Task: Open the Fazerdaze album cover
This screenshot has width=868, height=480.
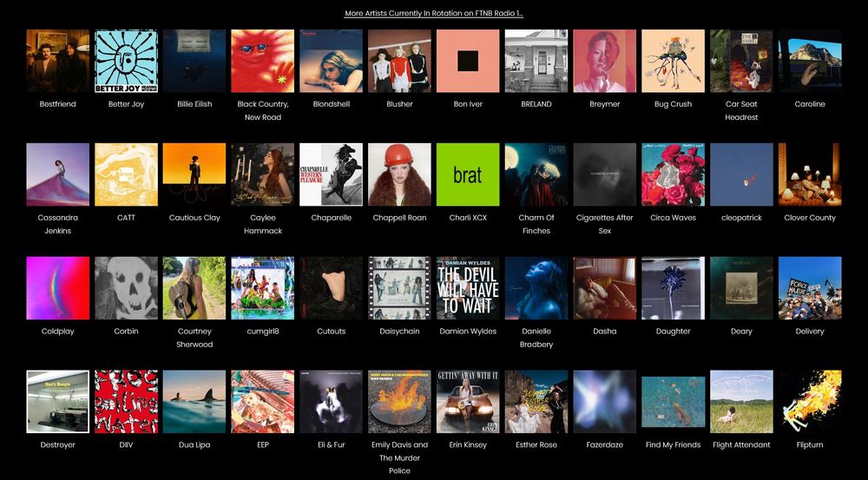Action: [604, 401]
